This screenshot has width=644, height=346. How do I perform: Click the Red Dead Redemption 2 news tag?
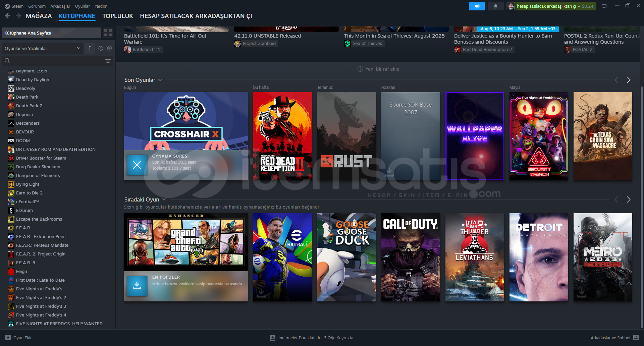(x=484, y=50)
